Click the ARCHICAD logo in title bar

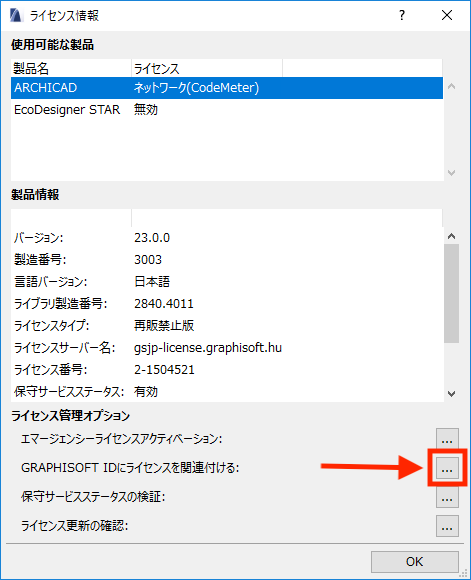tap(16, 16)
